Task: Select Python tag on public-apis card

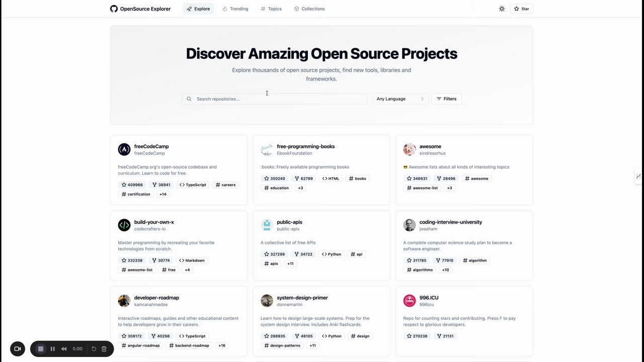Action: coord(332,254)
